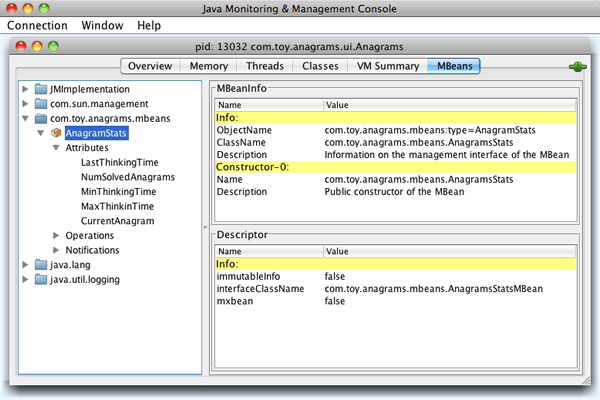This screenshot has width=600, height=400.
Task: Click the AnagramStats MBean icon
Action: click(56, 133)
